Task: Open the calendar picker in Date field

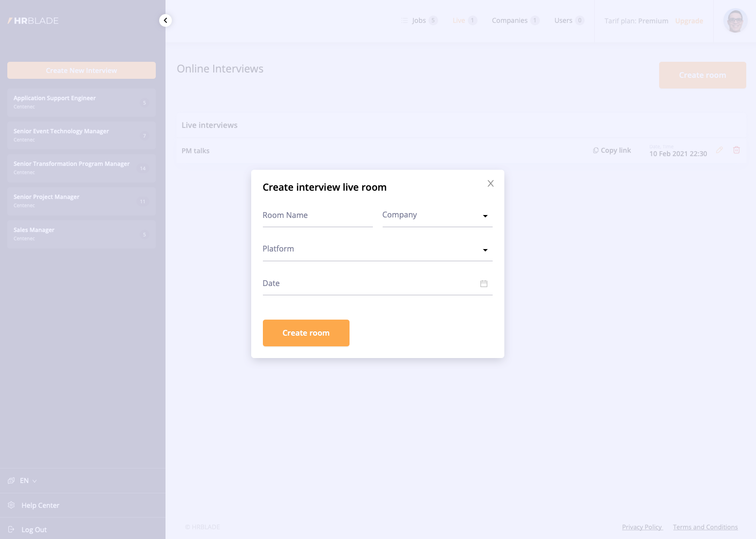Action: [483, 284]
